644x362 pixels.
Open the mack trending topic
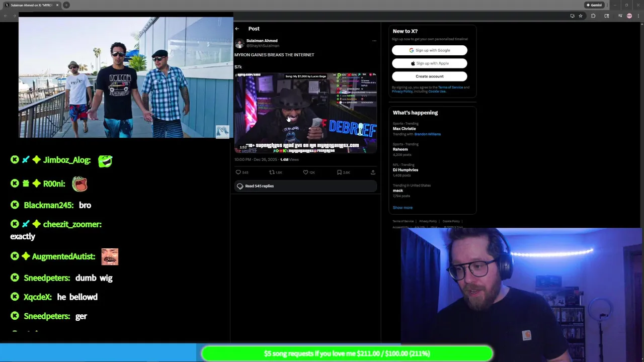coord(398,191)
